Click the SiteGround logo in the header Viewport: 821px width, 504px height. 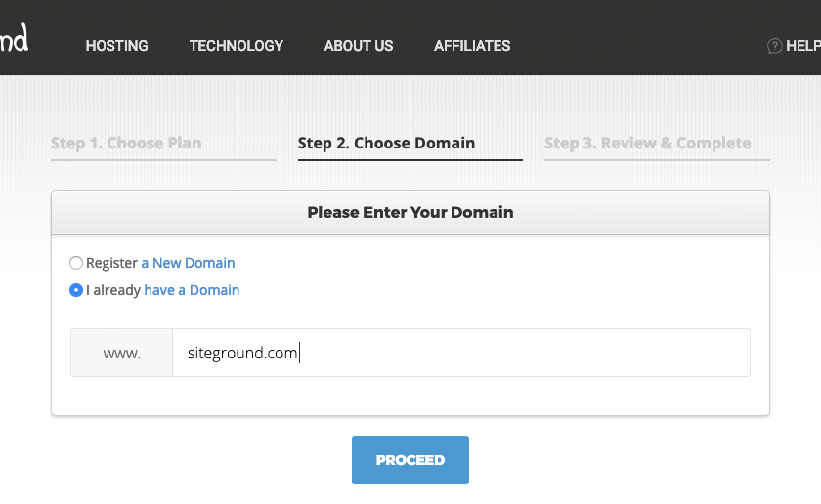pos(14,38)
